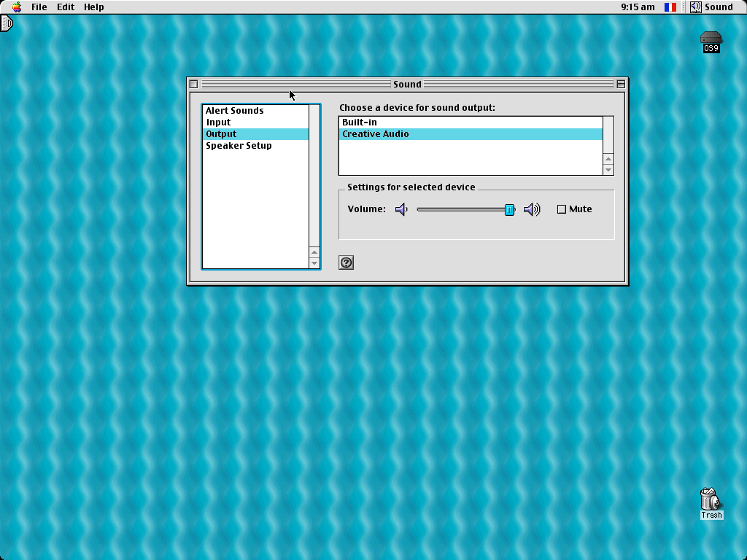Viewport: 747px width, 560px height.
Task: Choose the Creative Audio output device
Action: (x=471, y=134)
